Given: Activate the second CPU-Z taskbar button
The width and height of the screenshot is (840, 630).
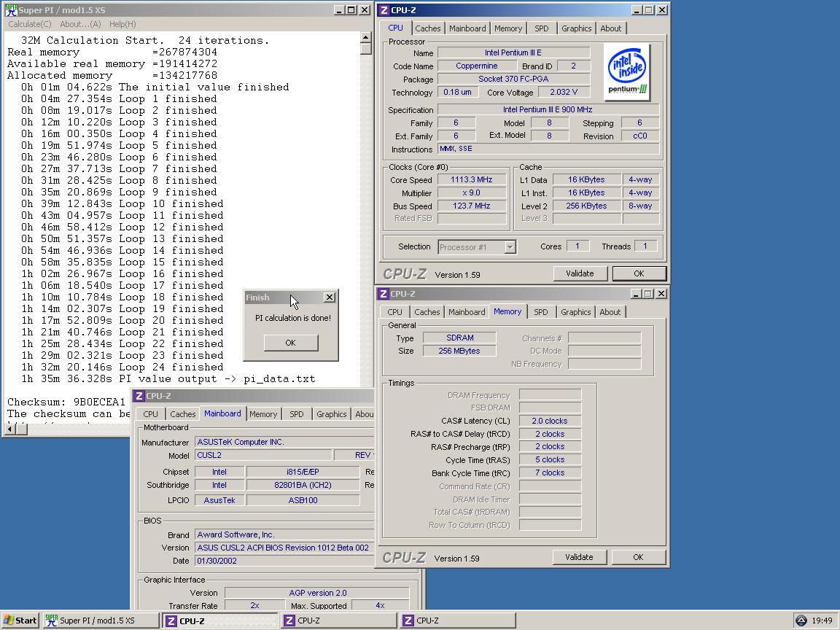Looking at the screenshot, I should tap(338, 621).
